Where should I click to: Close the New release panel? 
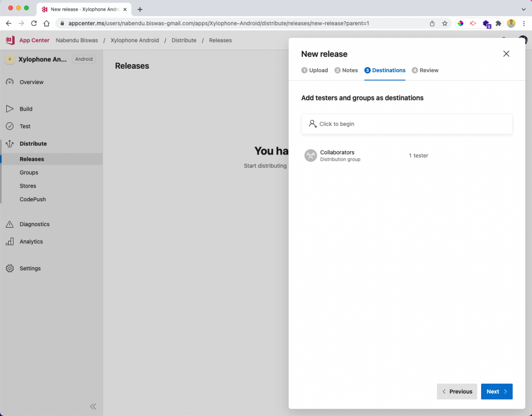[x=506, y=54]
